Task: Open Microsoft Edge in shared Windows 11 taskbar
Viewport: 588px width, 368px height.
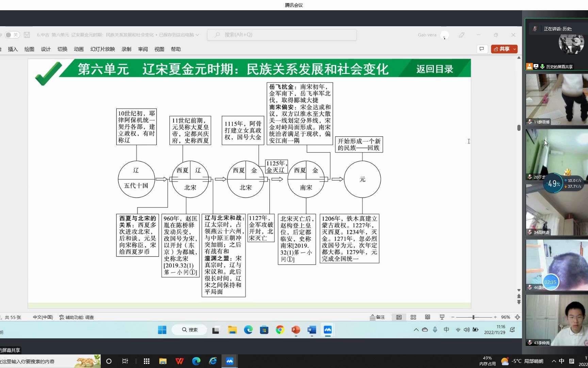Action: tap(248, 330)
